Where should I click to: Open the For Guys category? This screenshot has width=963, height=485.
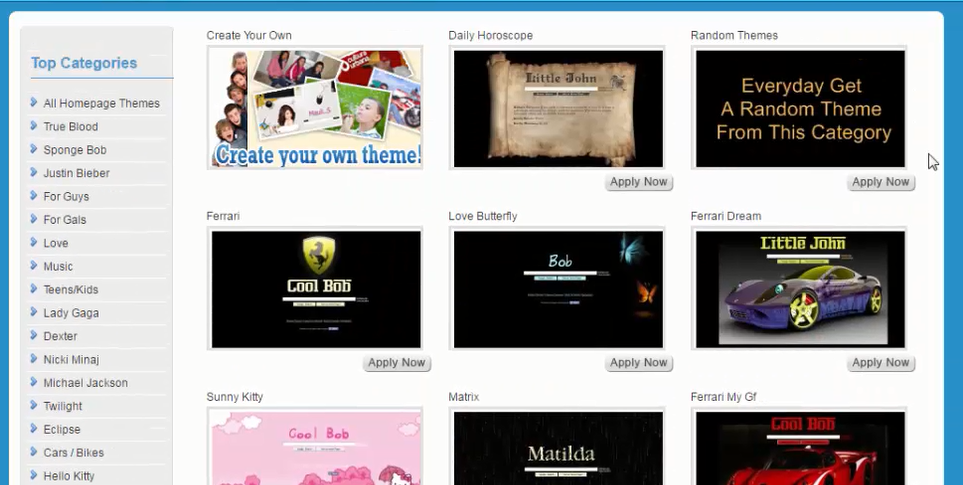pyautogui.click(x=66, y=196)
